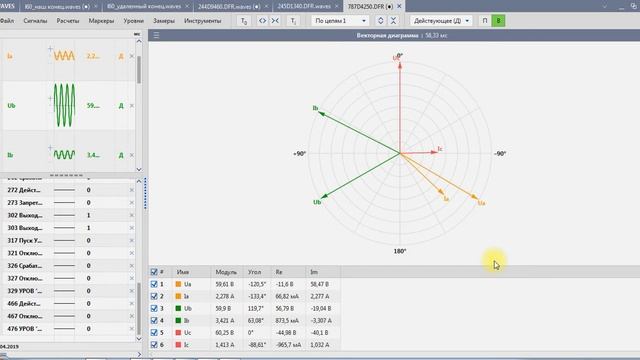The image size is (640, 360).
Task: Remove the Ia signal with its X
Action: (x=131, y=56)
